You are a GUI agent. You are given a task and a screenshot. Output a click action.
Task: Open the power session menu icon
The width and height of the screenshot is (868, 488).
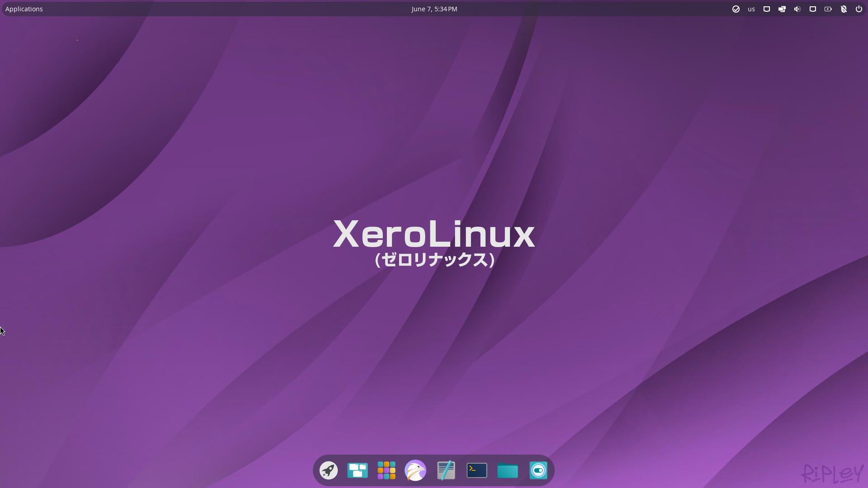[x=859, y=9]
